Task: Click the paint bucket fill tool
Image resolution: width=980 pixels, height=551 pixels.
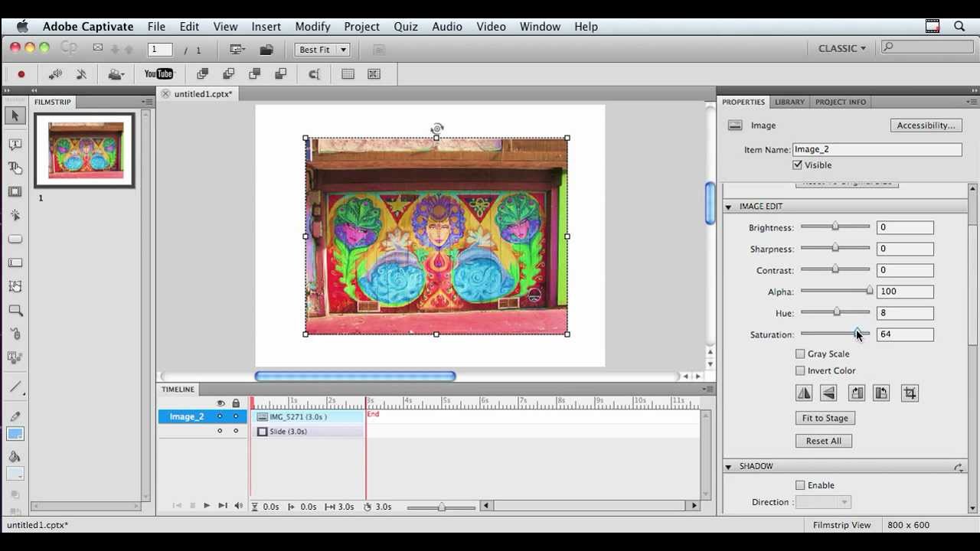Action: click(x=15, y=457)
